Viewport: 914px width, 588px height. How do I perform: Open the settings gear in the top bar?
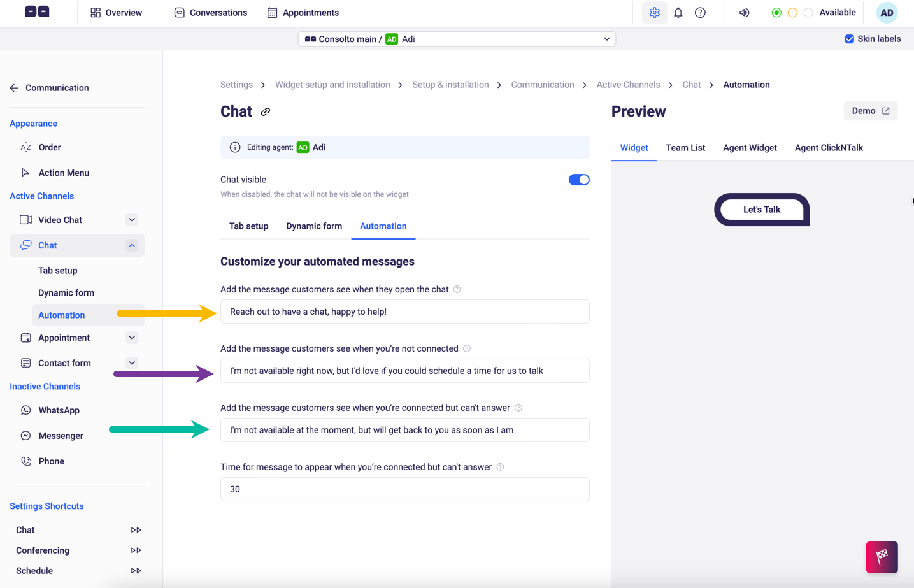[654, 12]
